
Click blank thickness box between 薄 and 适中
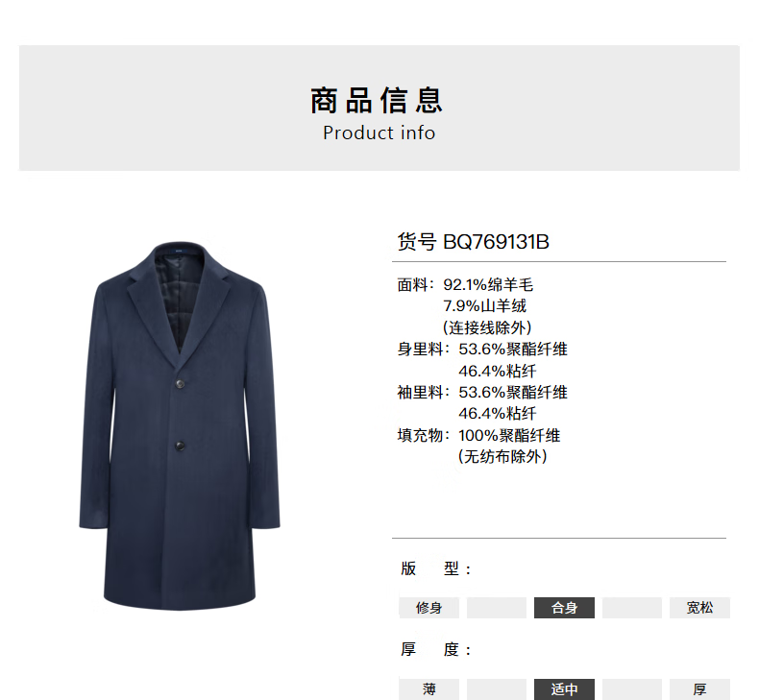[497, 688]
